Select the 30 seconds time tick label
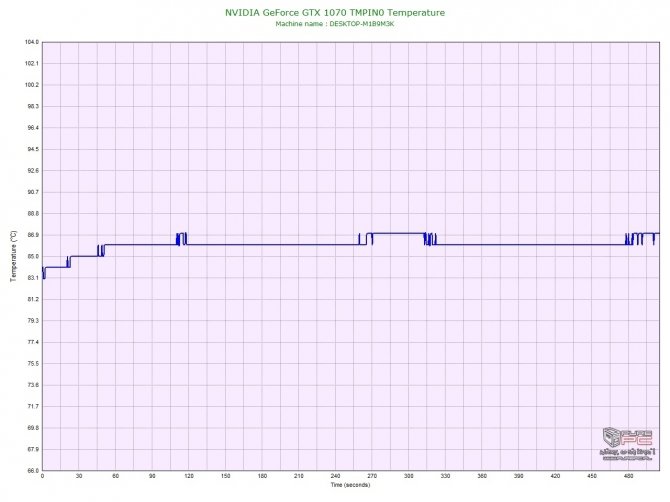The image size is (670, 502). tap(79, 476)
